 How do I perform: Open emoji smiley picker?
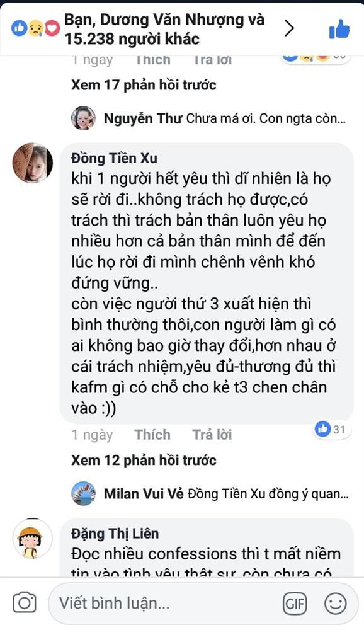[335, 603]
